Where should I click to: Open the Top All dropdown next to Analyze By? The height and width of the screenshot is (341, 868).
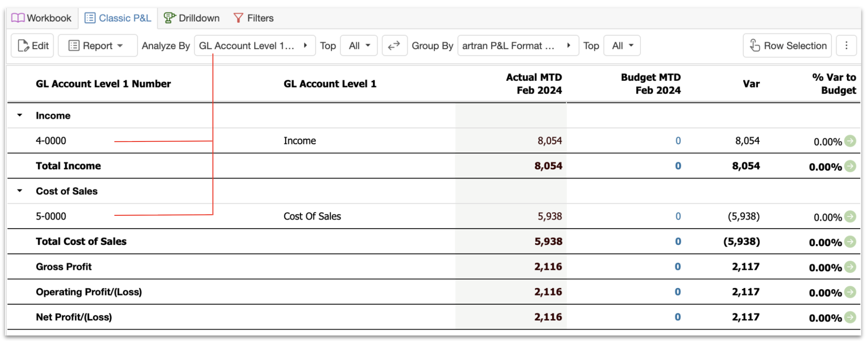coord(359,46)
